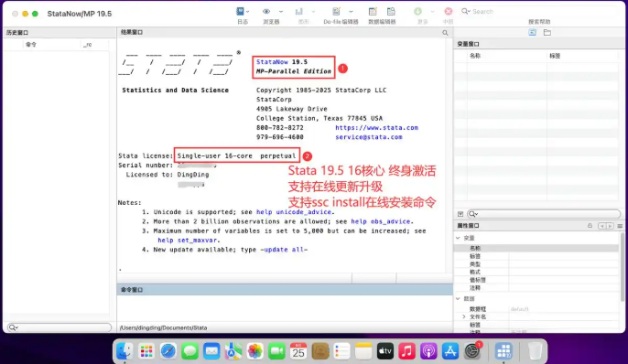This screenshot has width=628, height=364.
Task: Expand the 文件名 row in Properties
Action: tap(464, 316)
